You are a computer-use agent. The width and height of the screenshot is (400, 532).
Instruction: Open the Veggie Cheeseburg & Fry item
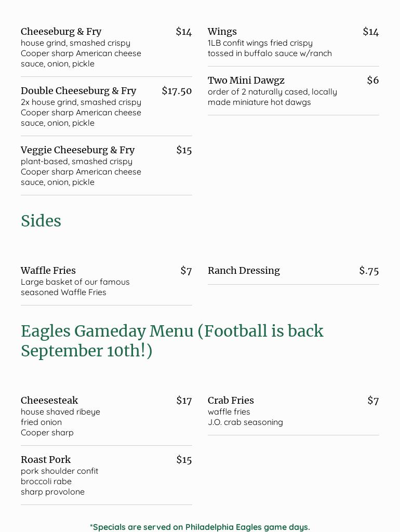click(77, 150)
